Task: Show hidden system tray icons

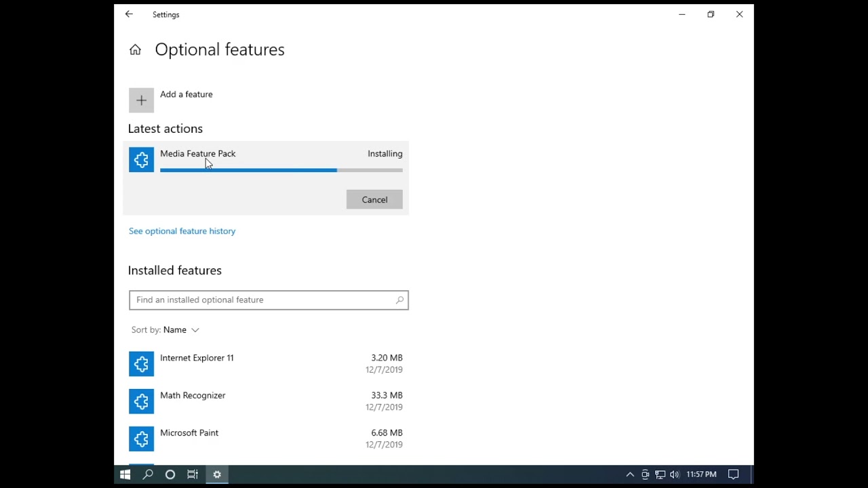Action: click(630, 474)
